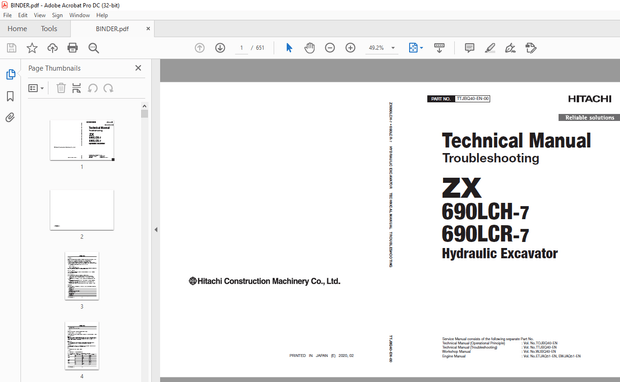
Task: Expand fit page options arrow
Action: [422, 48]
